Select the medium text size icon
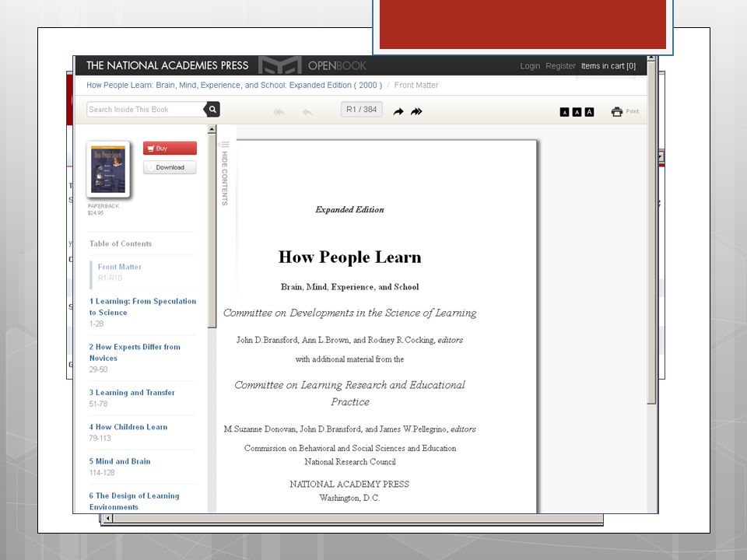This screenshot has height=560, width=747. point(577,112)
